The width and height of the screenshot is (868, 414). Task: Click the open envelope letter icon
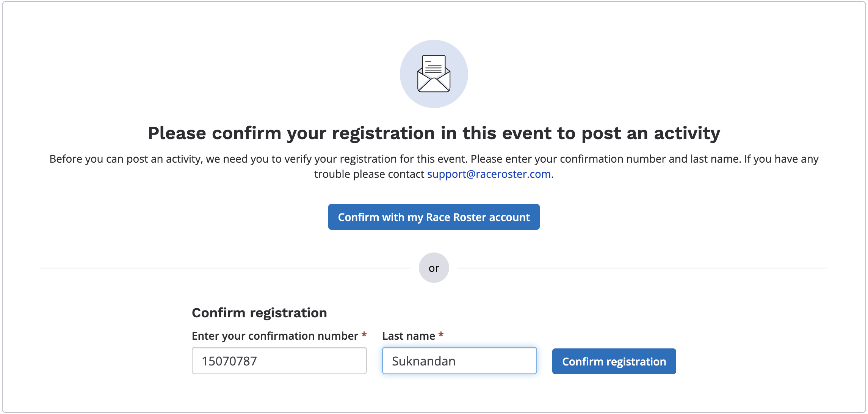[434, 74]
